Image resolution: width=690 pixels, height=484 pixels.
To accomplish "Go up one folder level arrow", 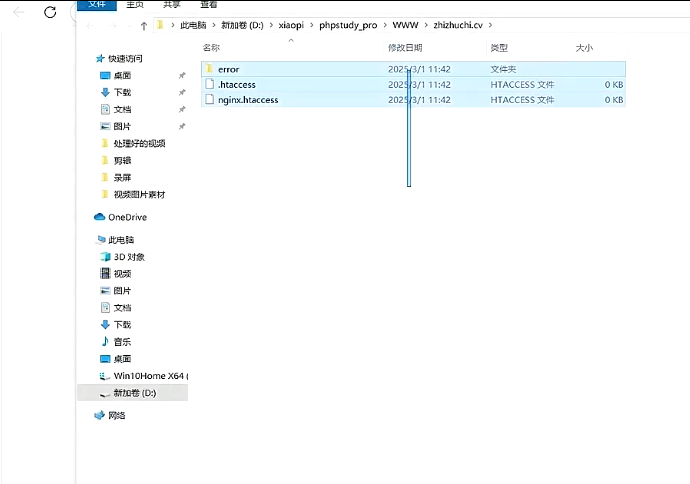I will [143, 26].
